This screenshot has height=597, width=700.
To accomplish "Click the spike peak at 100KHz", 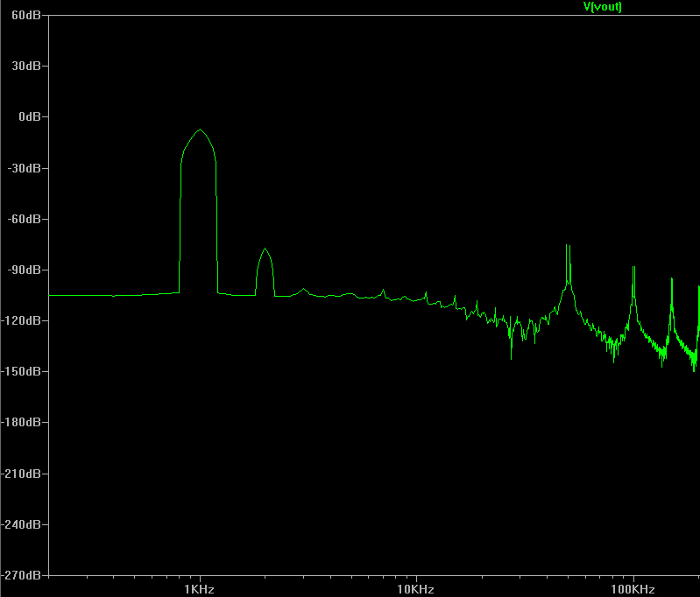I will (x=633, y=269).
